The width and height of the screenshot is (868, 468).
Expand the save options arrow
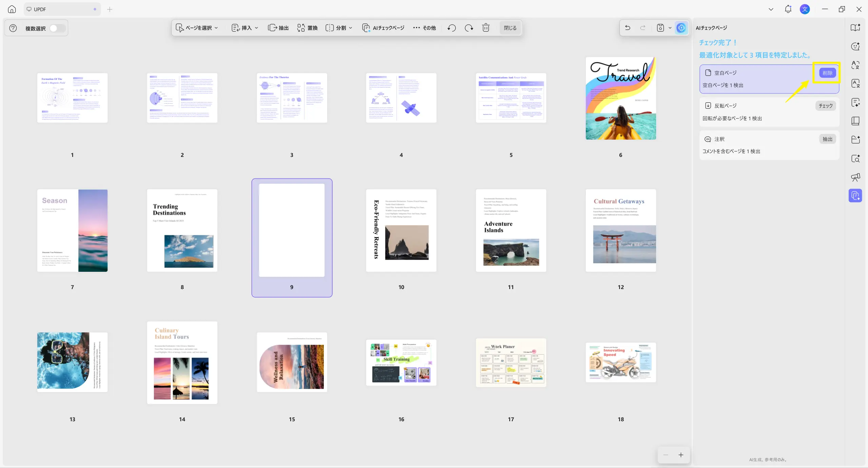(x=670, y=28)
